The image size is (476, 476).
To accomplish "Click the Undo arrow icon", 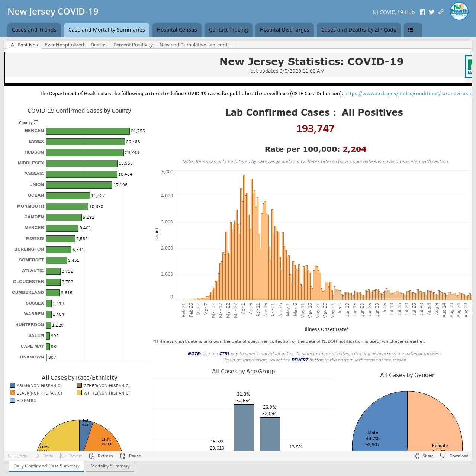I will coord(10,456).
